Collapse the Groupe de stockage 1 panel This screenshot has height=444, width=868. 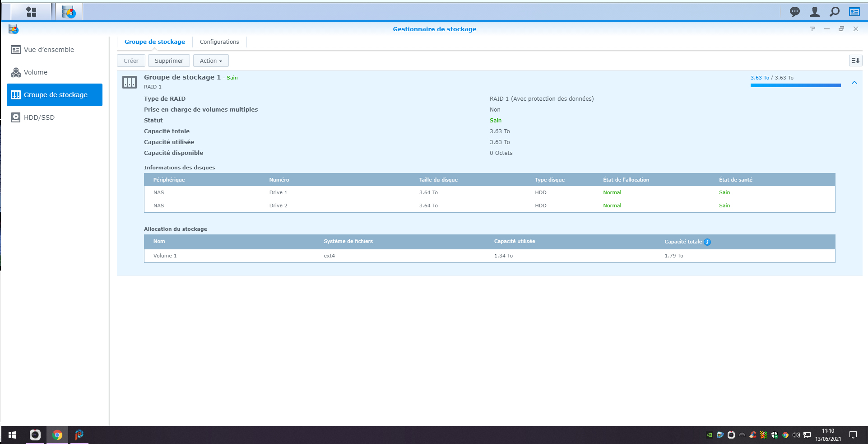tap(854, 83)
